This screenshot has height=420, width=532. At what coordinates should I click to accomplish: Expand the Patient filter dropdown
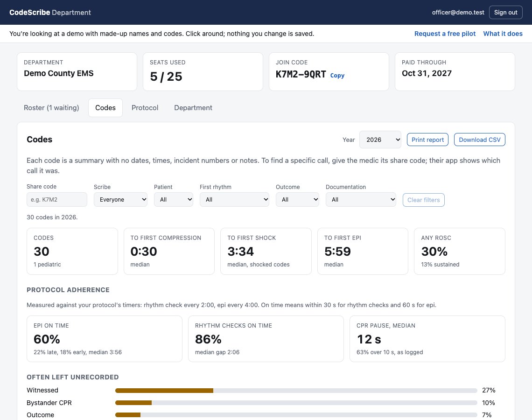174,199
